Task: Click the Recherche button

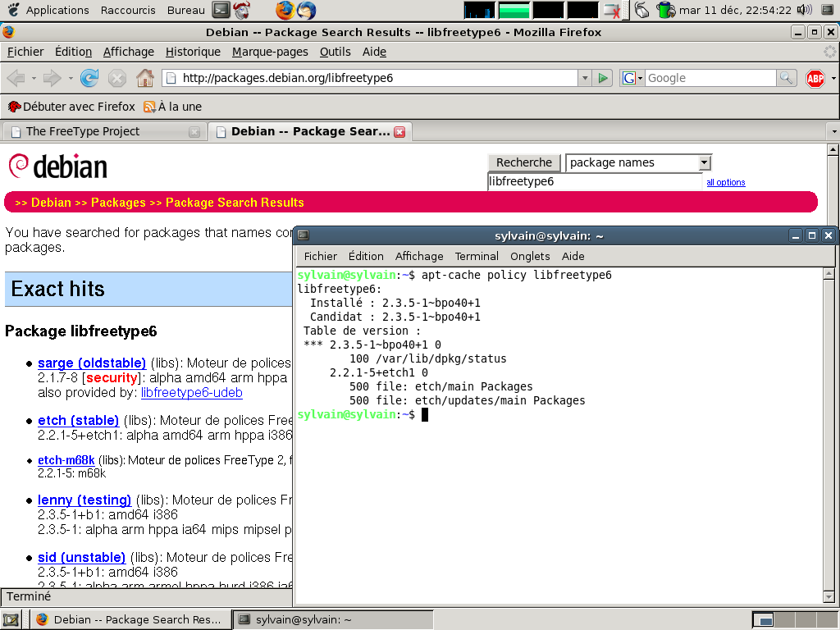Action: (524, 162)
